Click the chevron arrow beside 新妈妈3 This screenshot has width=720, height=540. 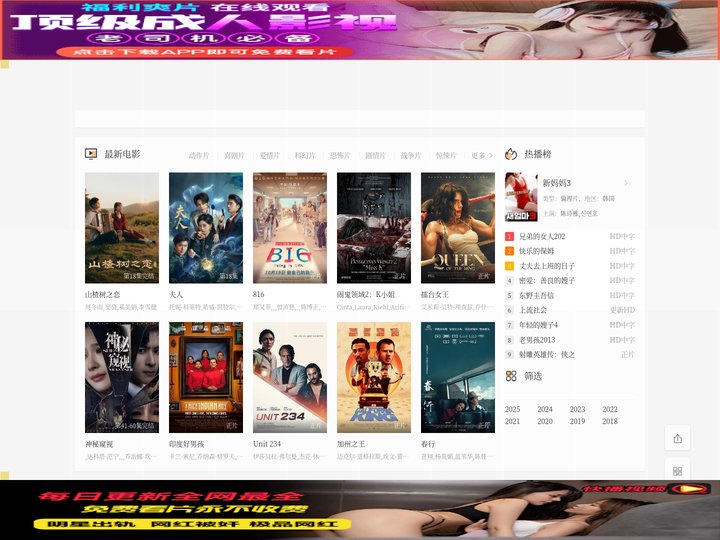click(626, 183)
